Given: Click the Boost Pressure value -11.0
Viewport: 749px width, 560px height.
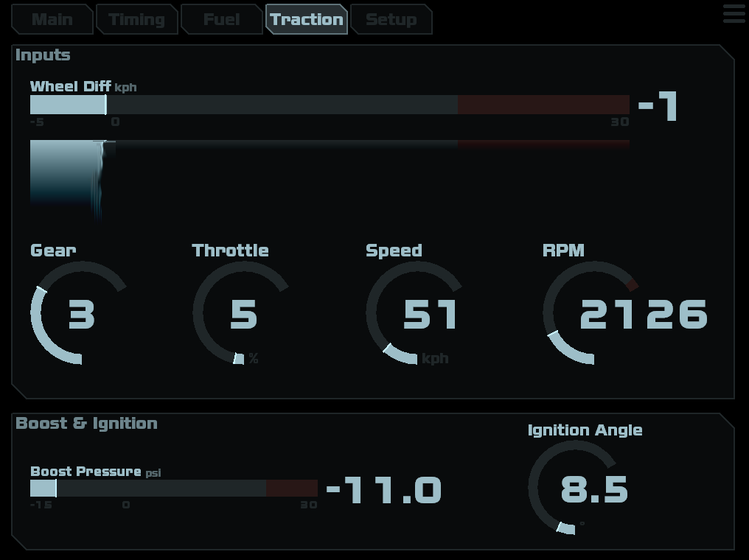Looking at the screenshot, I should (383, 491).
